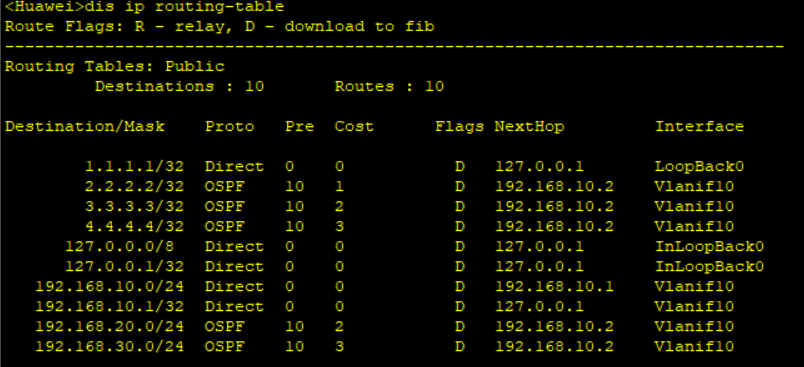Click the 192.168.30.0/24 destination entry
Image resolution: width=804 pixels, height=367 pixels.
110,346
